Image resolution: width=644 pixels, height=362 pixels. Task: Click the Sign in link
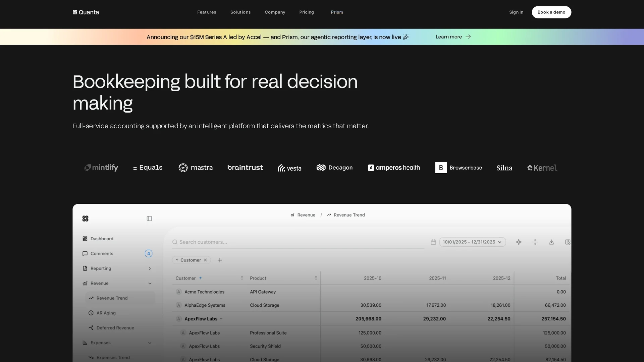click(x=516, y=12)
